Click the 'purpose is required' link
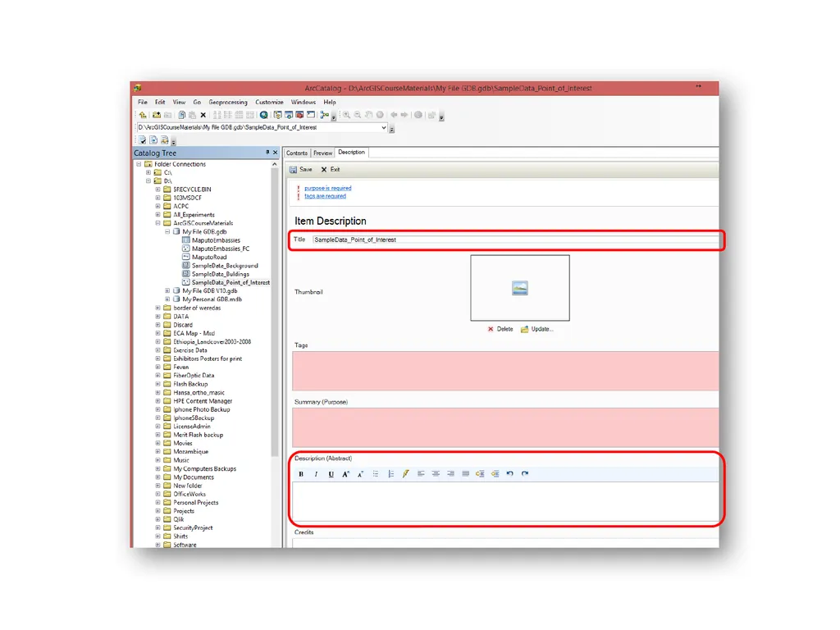The height and width of the screenshot is (630, 840). pyautogui.click(x=328, y=188)
